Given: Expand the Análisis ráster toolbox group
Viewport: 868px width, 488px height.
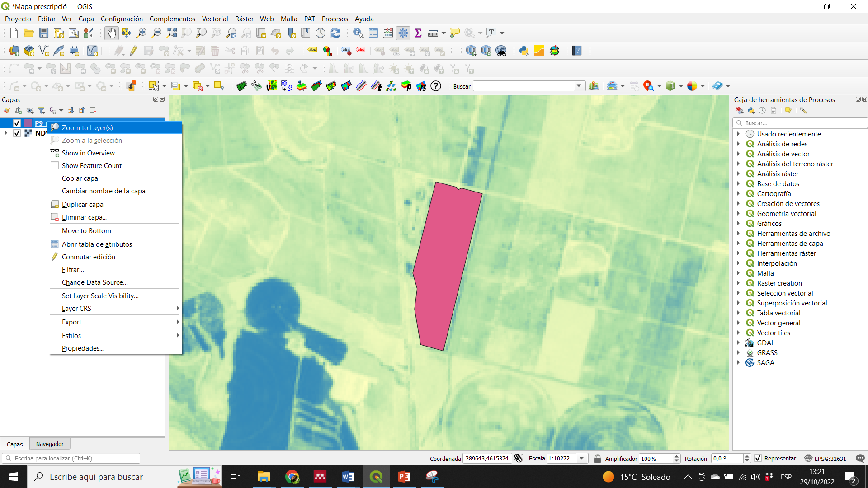Looking at the screenshot, I should (x=738, y=174).
